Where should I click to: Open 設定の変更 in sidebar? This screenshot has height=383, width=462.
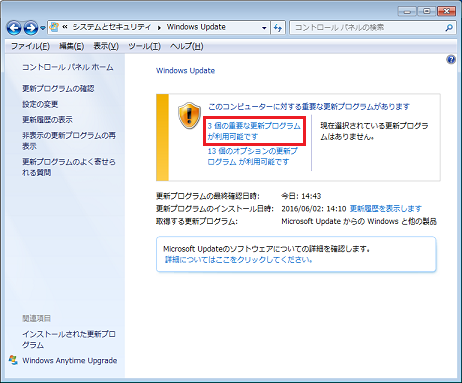tap(40, 104)
